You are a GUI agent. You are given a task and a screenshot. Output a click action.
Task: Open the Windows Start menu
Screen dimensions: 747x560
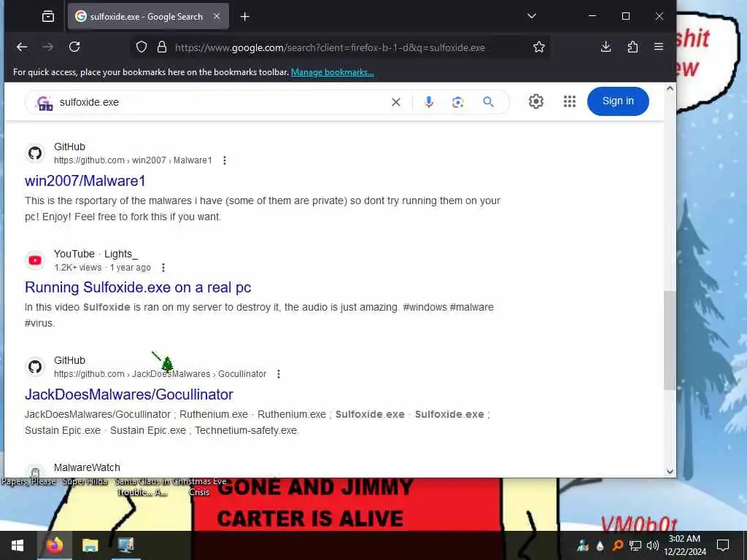[18, 545]
